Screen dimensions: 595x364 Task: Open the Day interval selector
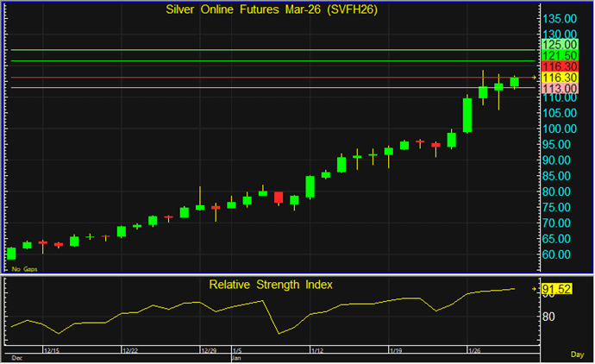[577, 355]
